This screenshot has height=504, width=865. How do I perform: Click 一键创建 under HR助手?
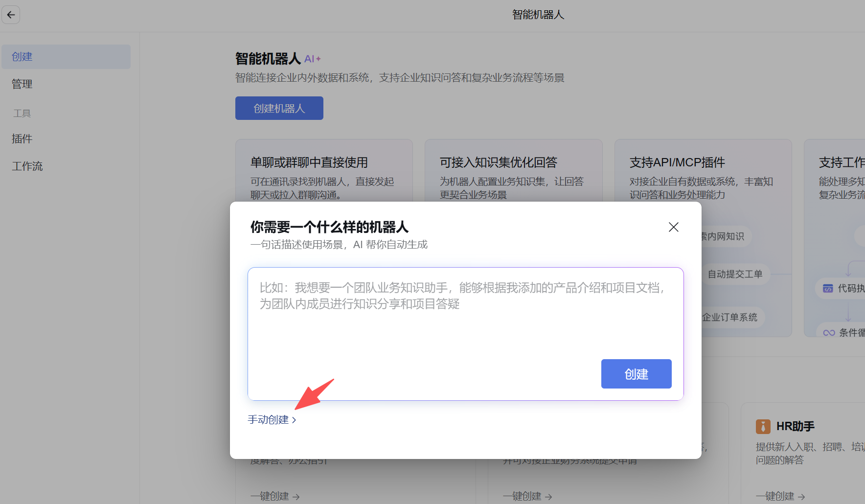point(780,496)
